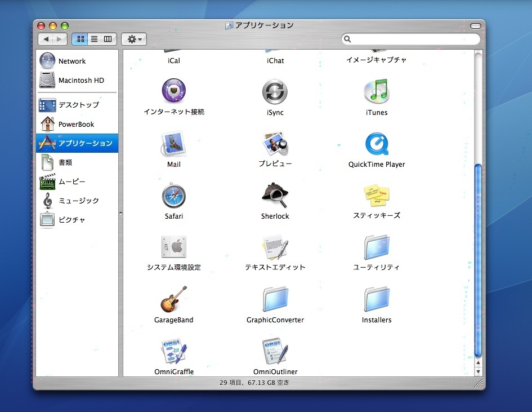Viewport: 532px width, 412px height.
Task: Open the Mail application icon
Action: (x=173, y=144)
